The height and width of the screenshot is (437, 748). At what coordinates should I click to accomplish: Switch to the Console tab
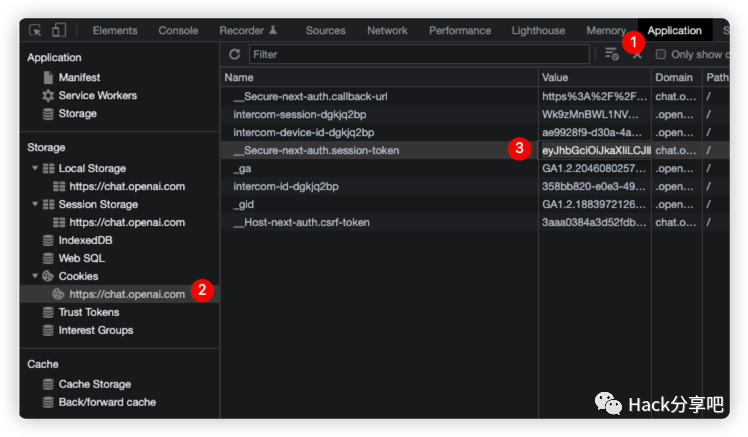[178, 31]
